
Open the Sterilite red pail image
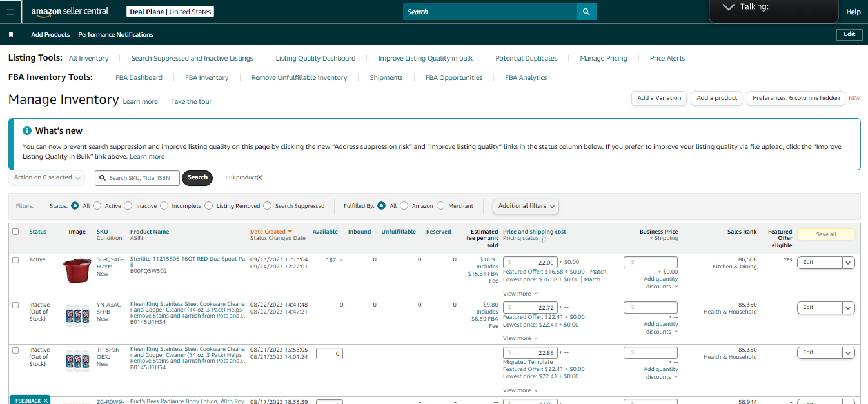pyautogui.click(x=77, y=271)
